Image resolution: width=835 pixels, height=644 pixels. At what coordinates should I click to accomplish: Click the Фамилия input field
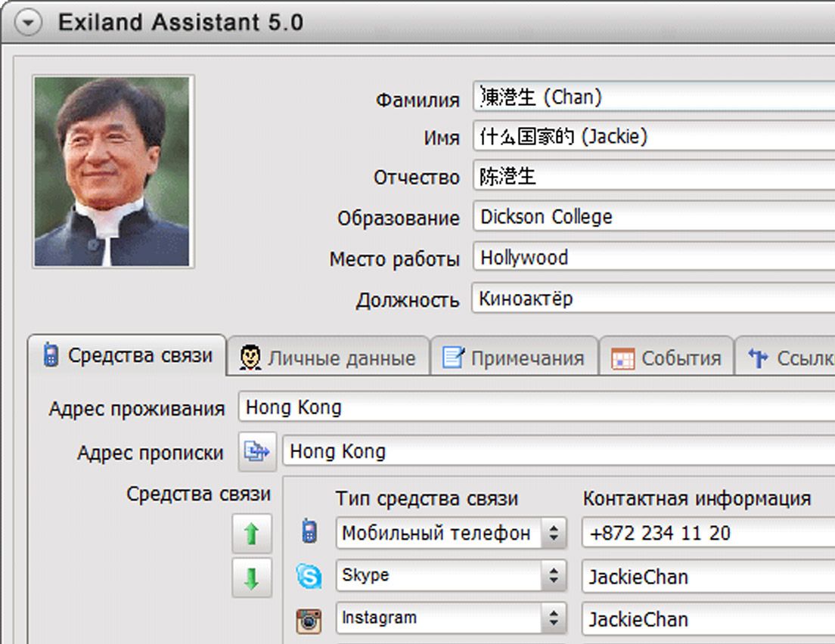pyautogui.click(x=655, y=98)
